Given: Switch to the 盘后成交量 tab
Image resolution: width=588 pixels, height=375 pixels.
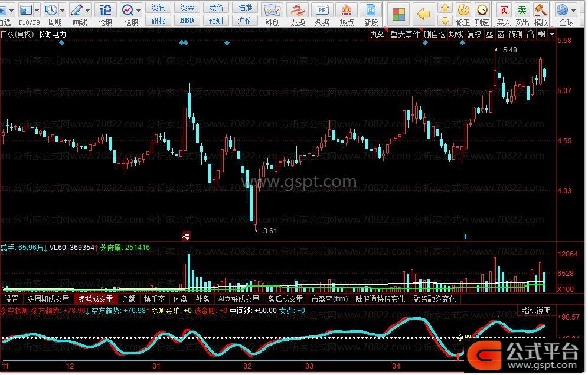Looking at the screenshot, I should click(x=285, y=299).
